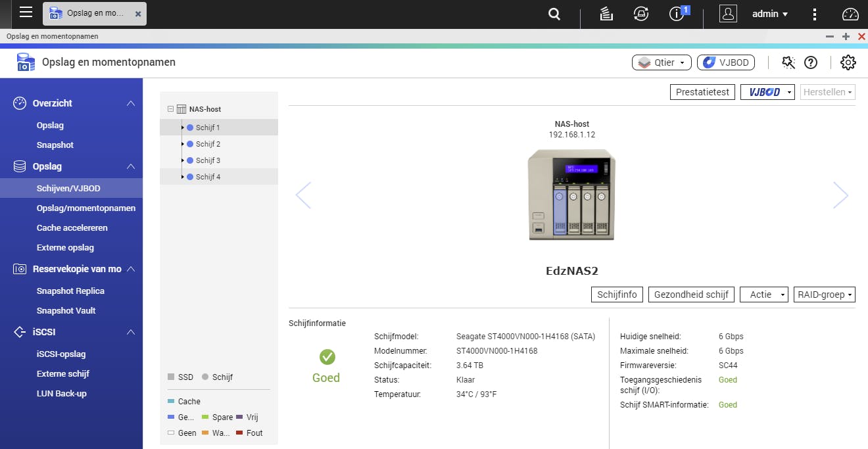Click the search magnifier icon

(x=554, y=14)
